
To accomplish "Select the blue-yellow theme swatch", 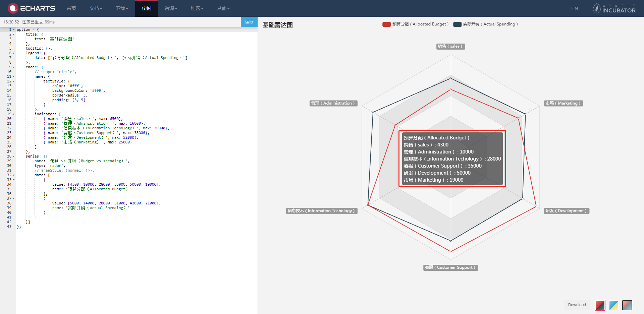I will tap(614, 305).
